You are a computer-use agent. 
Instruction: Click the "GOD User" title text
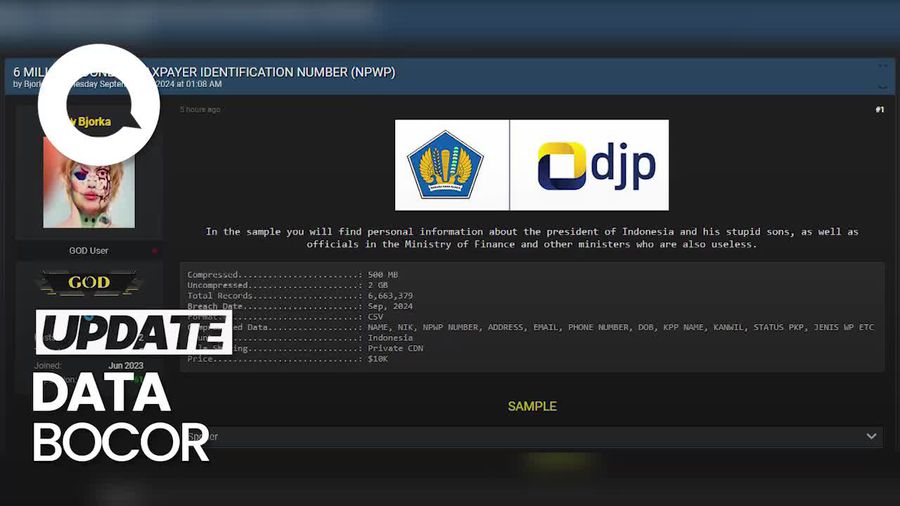[88, 251]
